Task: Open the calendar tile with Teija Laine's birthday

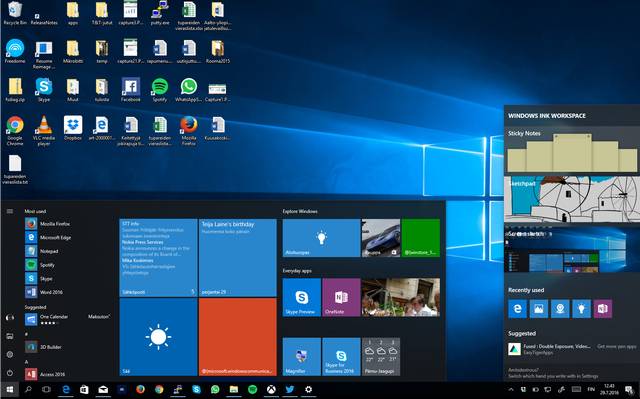Action: (238, 257)
